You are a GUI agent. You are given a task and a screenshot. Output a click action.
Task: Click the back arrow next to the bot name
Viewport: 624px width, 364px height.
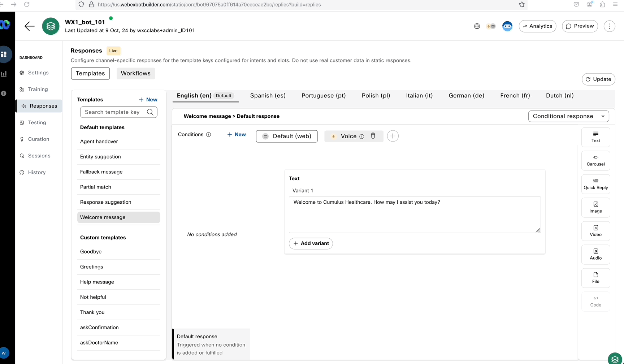tap(30, 26)
